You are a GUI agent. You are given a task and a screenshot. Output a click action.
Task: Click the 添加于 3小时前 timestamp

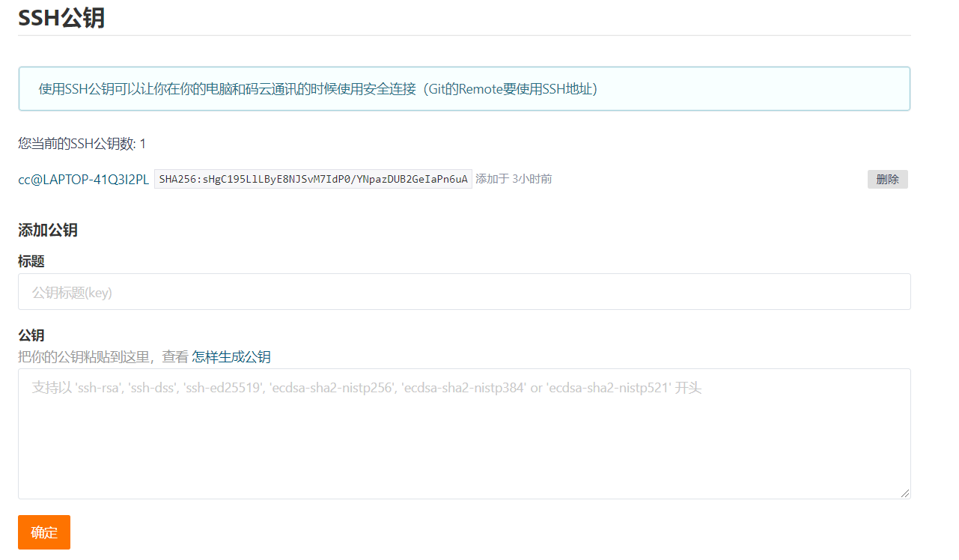(x=515, y=179)
